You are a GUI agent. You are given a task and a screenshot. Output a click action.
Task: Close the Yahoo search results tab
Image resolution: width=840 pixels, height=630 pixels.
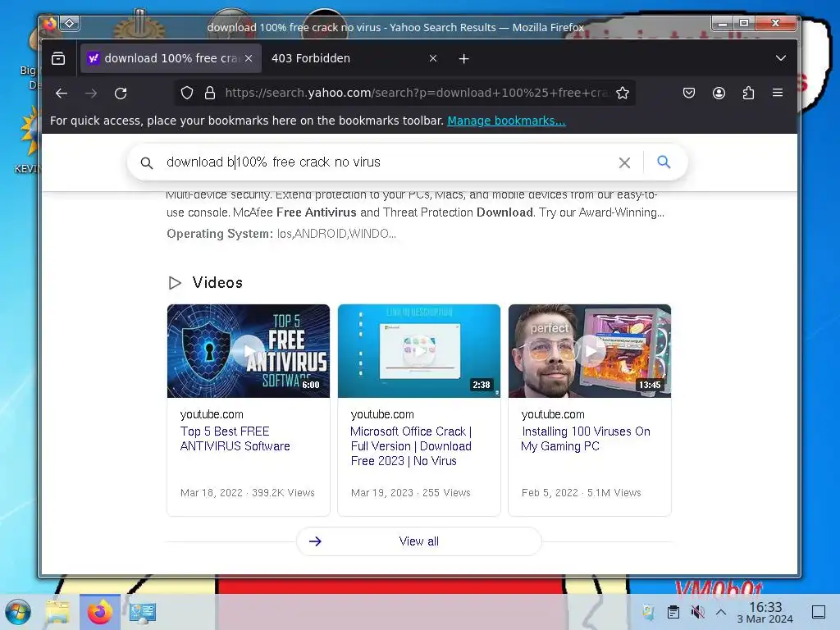pyautogui.click(x=249, y=58)
